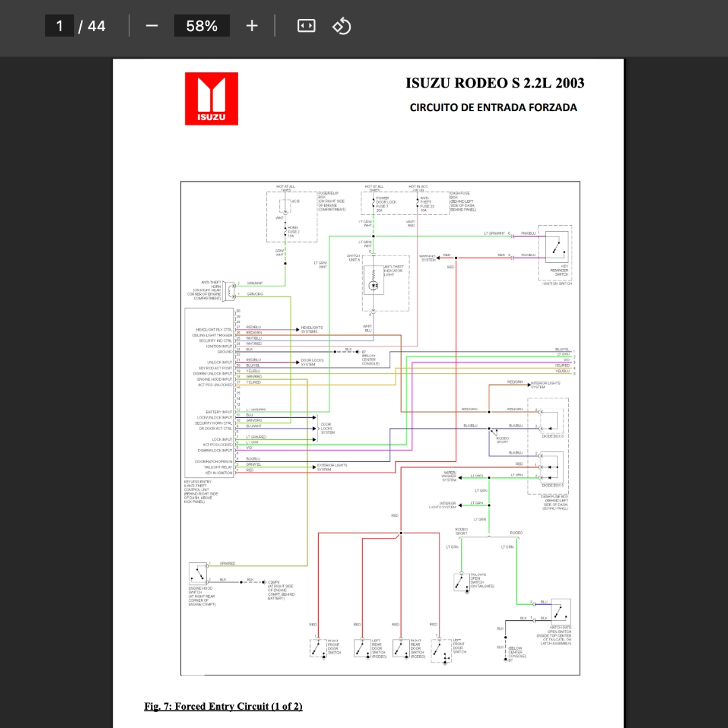
Task: Click the 'ANTI-THEFT INDICATOR LIGHT' label
Action: pos(394,271)
